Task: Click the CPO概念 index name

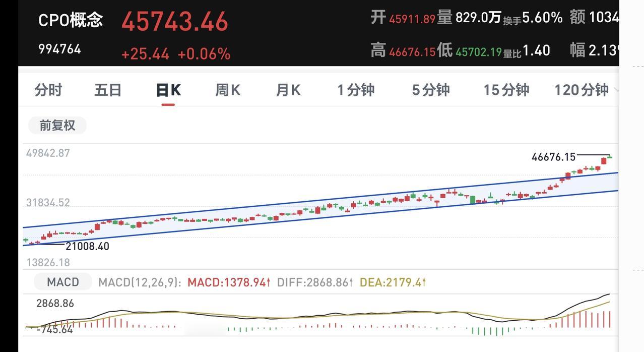Action: click(x=71, y=20)
